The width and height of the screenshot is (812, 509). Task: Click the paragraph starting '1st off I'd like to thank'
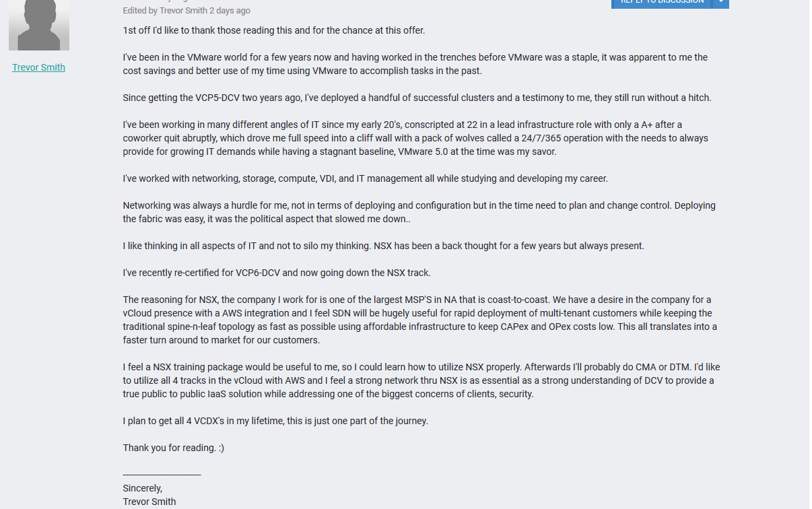pyautogui.click(x=274, y=30)
